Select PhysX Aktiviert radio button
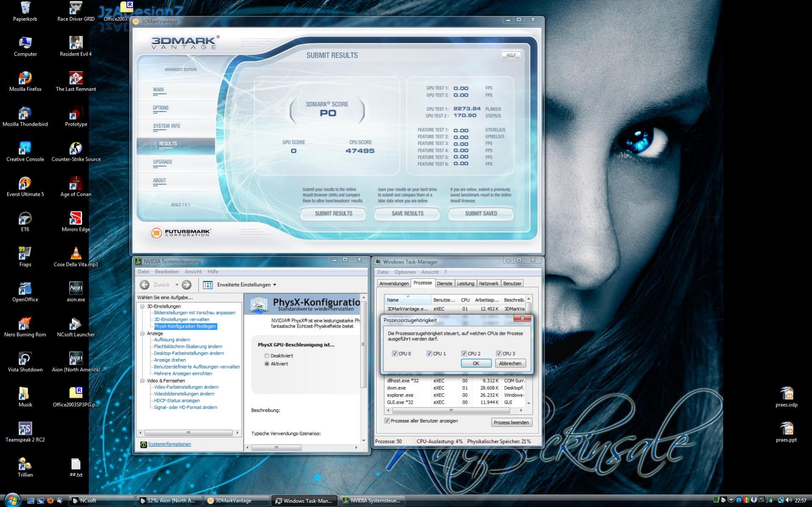 (x=267, y=364)
